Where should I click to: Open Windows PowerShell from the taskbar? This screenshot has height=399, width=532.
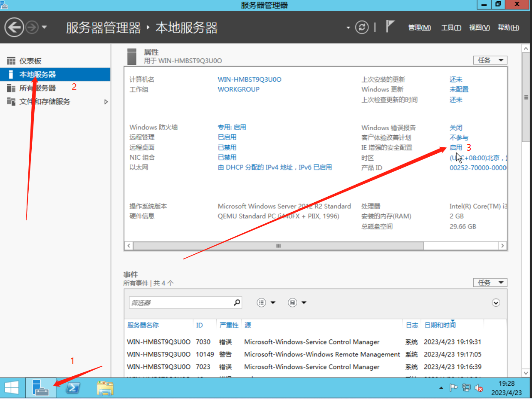[73, 388]
